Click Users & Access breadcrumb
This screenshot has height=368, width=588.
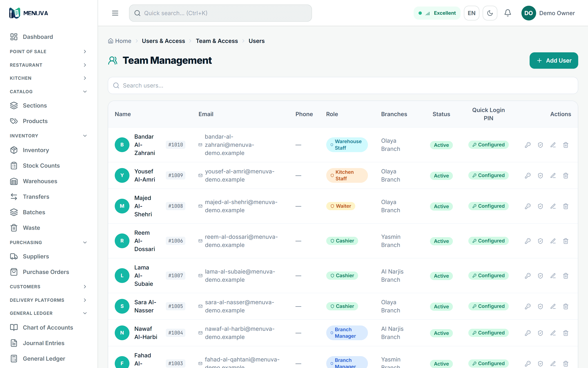point(163,41)
